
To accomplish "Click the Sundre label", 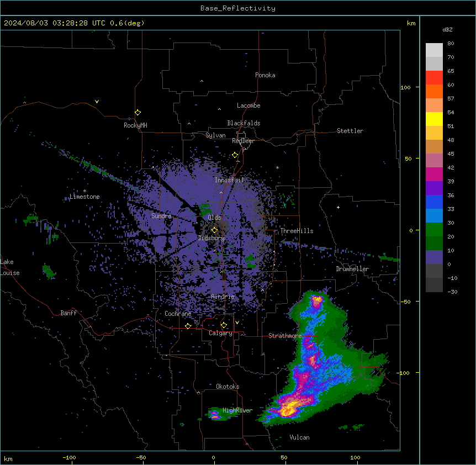I will [161, 216].
